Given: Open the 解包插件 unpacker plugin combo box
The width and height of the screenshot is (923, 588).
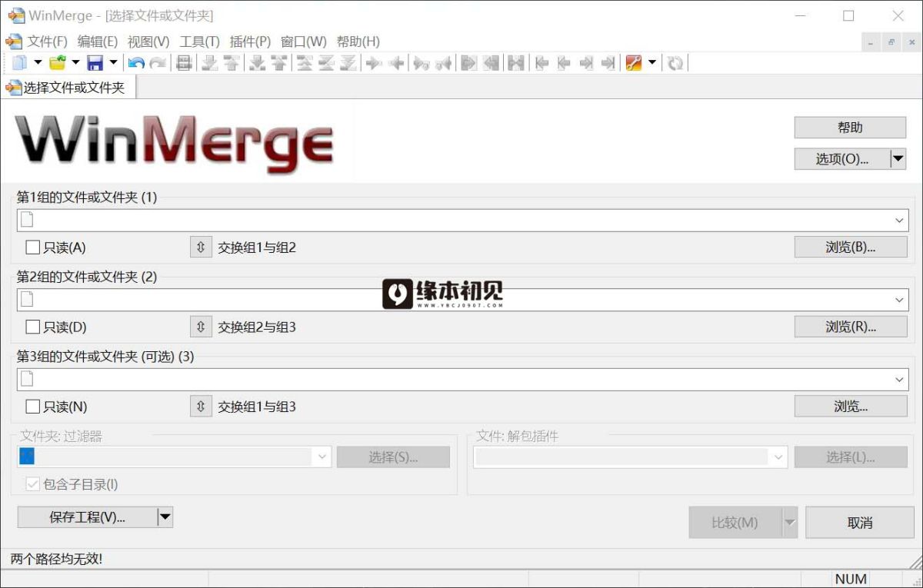Looking at the screenshot, I should point(631,457).
